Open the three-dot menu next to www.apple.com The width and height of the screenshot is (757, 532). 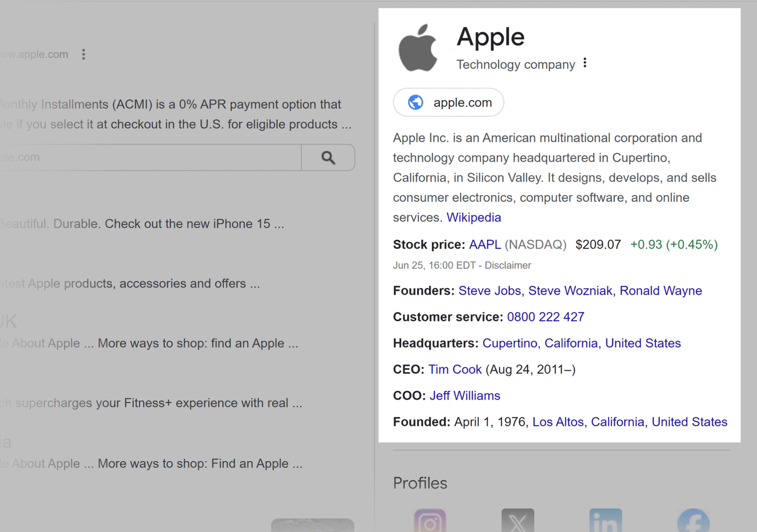83,54
